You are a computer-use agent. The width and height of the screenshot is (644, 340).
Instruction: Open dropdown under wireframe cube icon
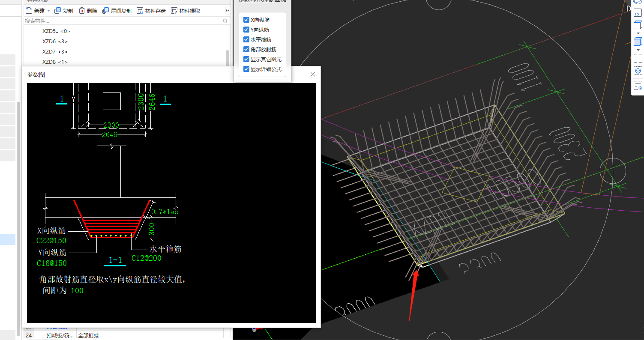(638, 33)
